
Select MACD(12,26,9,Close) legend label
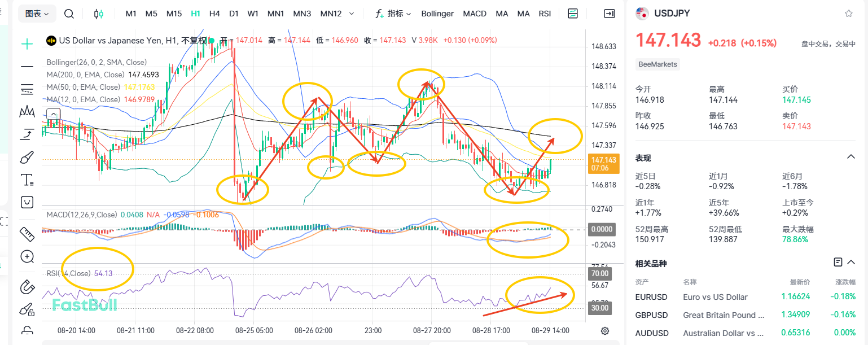click(82, 215)
